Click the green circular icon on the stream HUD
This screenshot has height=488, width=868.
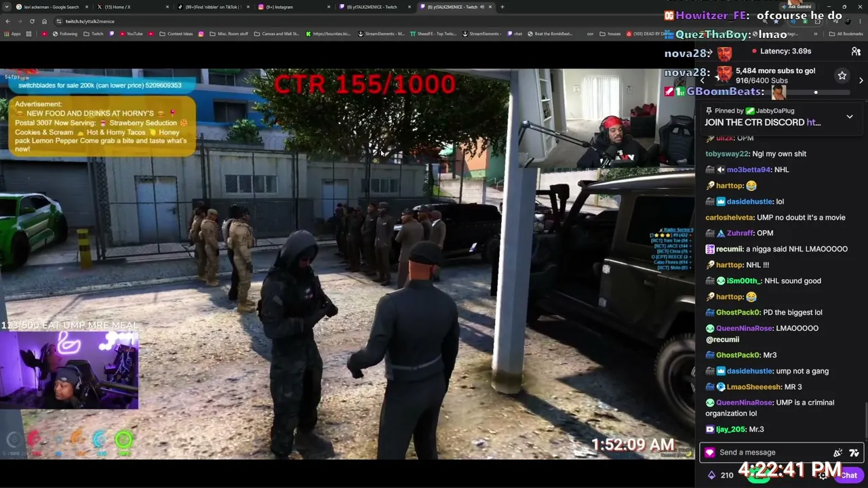coord(123,441)
